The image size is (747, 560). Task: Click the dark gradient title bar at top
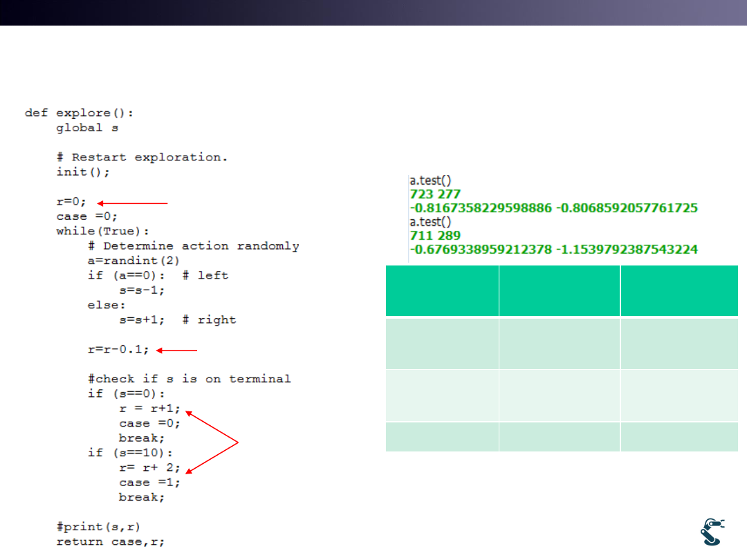click(x=373, y=12)
